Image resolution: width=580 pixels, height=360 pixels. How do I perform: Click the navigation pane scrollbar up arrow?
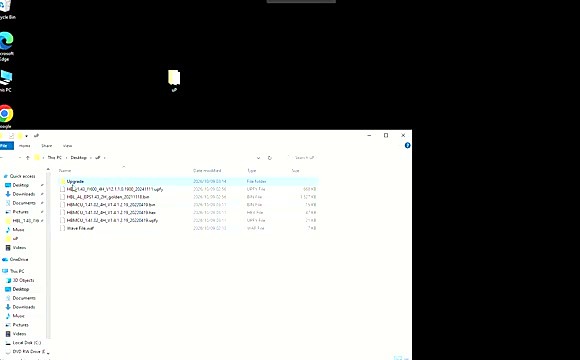[x=48, y=169]
